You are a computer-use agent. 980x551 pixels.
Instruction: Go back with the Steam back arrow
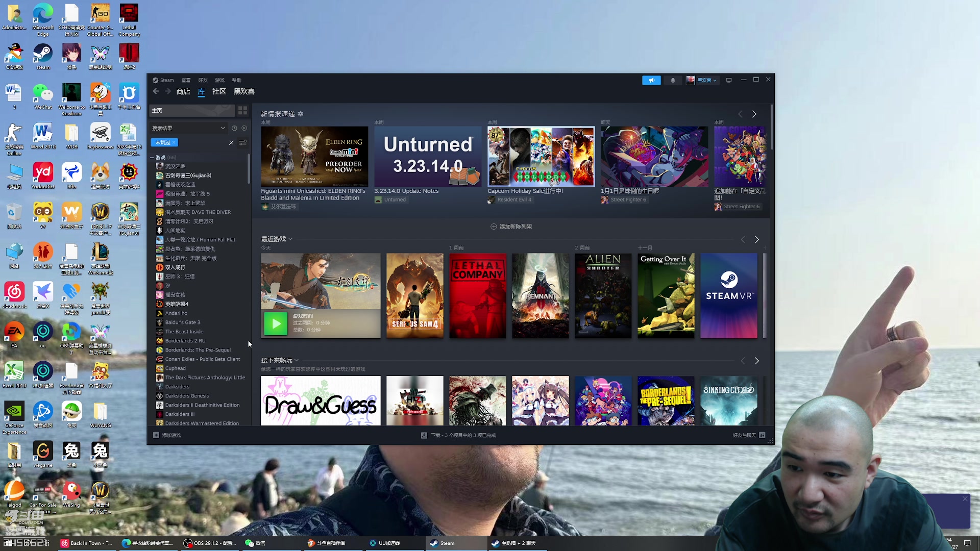pyautogui.click(x=156, y=91)
